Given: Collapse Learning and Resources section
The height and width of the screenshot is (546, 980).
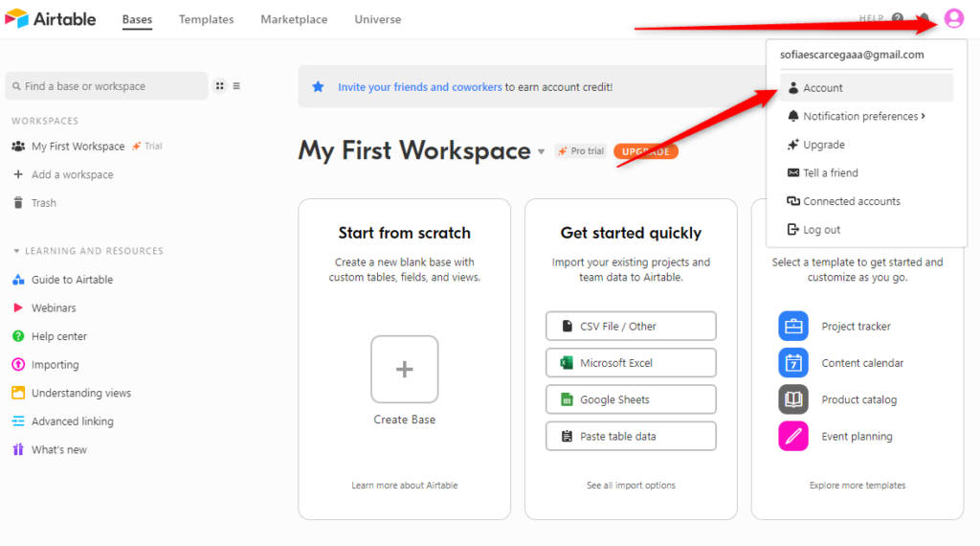Looking at the screenshot, I should (16, 251).
